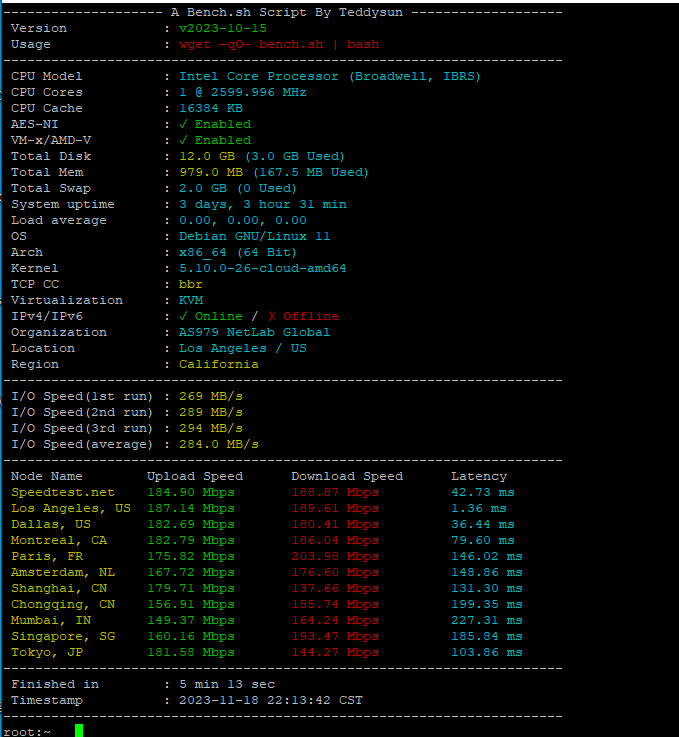Click the VM-x/AMD-V Enabled checkmark

click(x=183, y=140)
